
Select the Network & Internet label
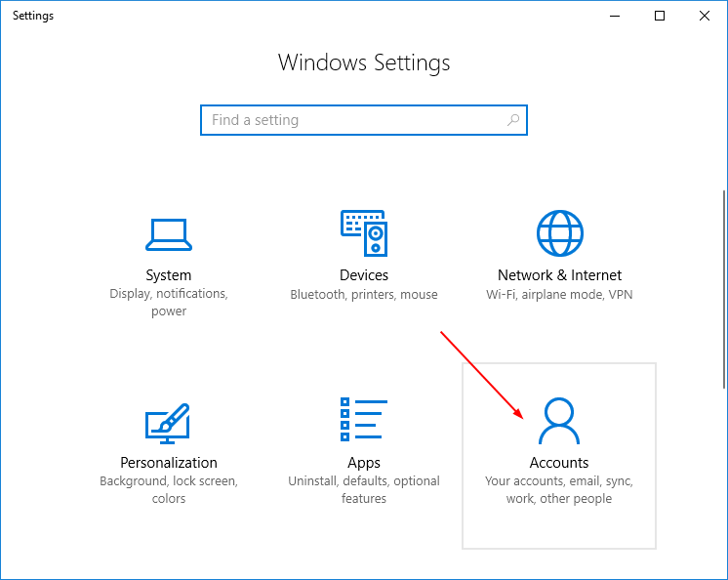tap(559, 275)
